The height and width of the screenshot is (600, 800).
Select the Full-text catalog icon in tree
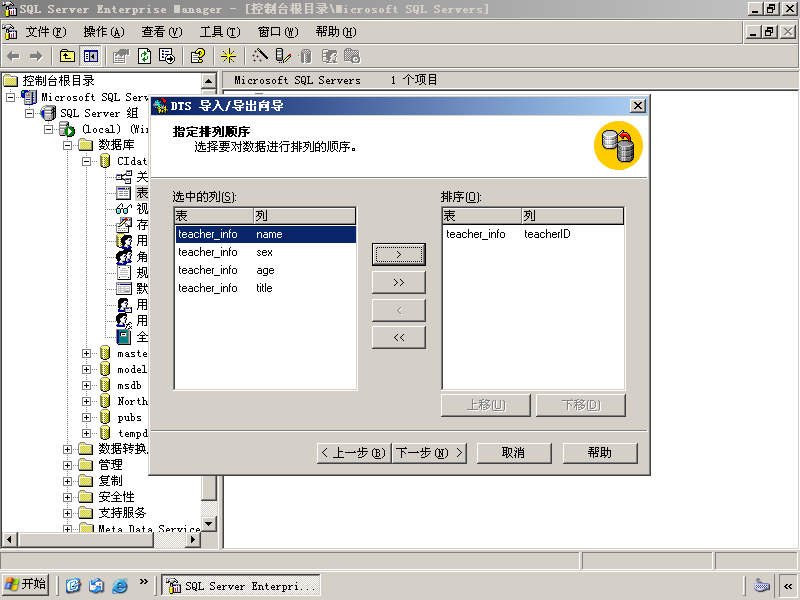click(x=123, y=337)
